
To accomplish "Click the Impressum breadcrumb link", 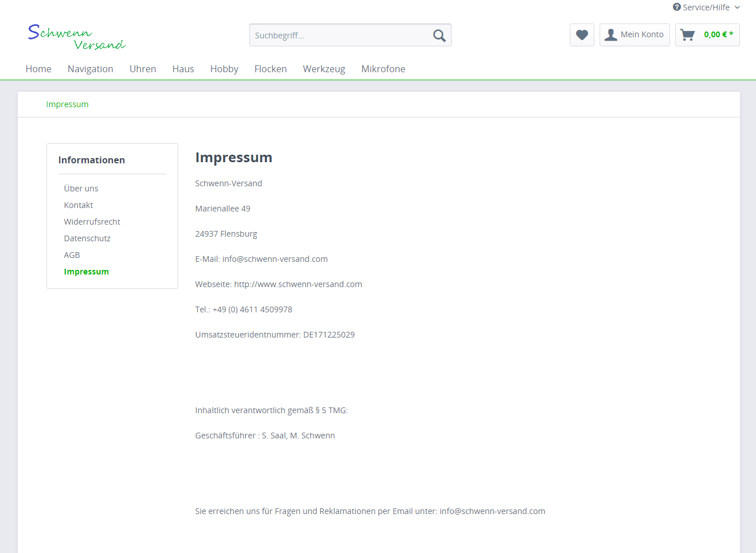I will [67, 104].
